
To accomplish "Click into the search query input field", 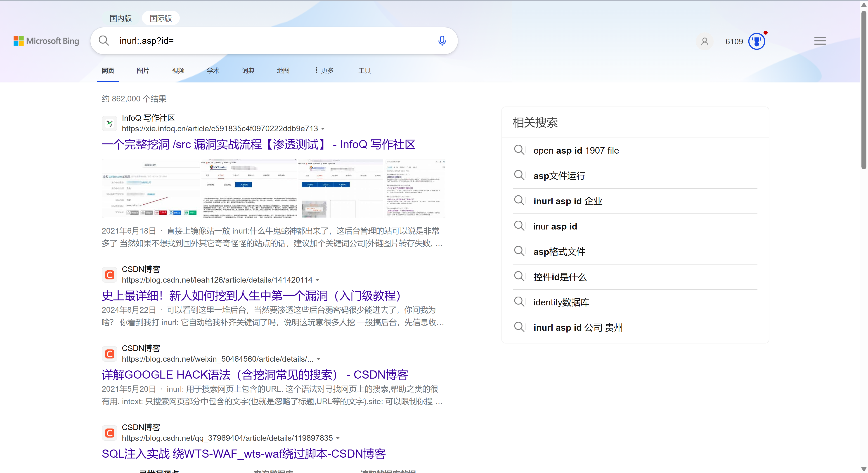I will 270,41.
